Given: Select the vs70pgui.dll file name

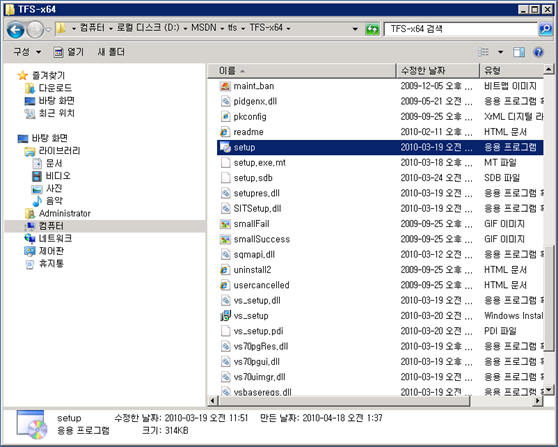Looking at the screenshot, I should pos(257,362).
